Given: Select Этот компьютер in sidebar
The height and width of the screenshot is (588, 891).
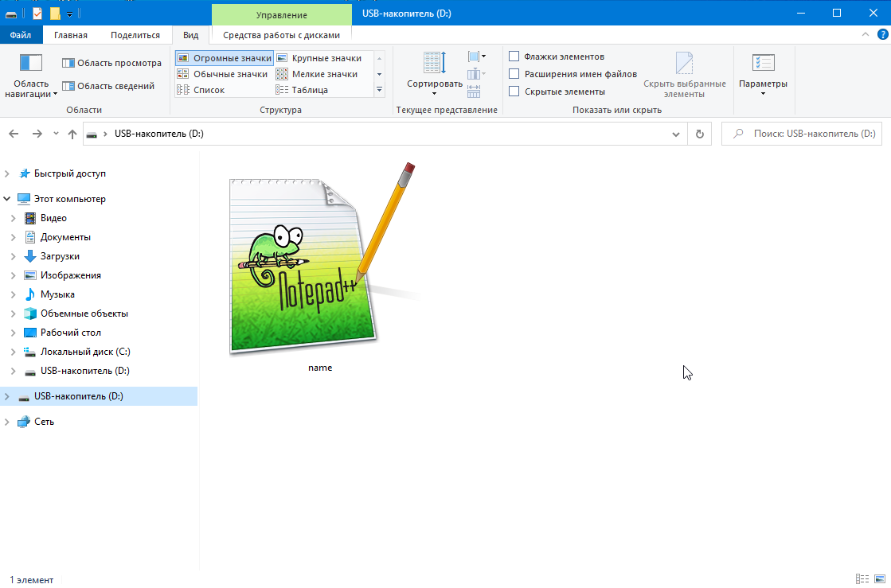Looking at the screenshot, I should [x=69, y=199].
